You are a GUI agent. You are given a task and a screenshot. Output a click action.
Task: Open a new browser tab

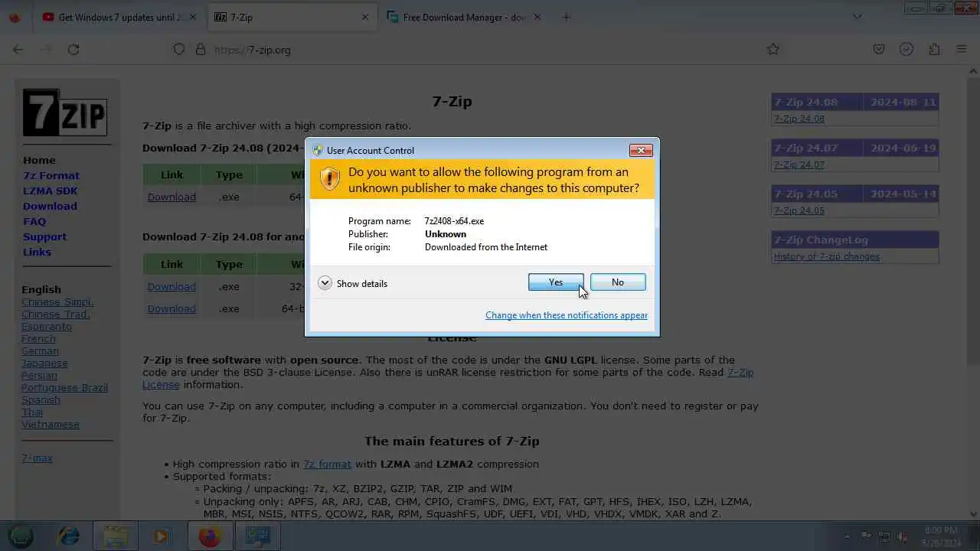pos(567,17)
